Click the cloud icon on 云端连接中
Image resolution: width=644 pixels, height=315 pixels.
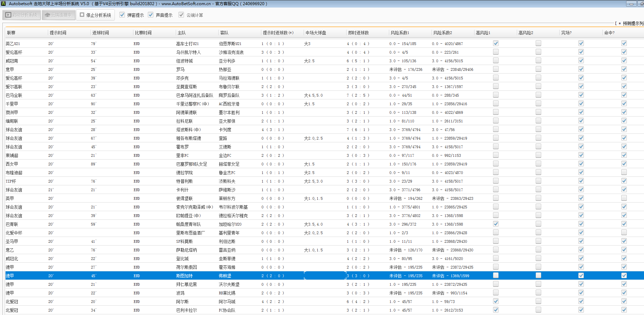coord(47,15)
